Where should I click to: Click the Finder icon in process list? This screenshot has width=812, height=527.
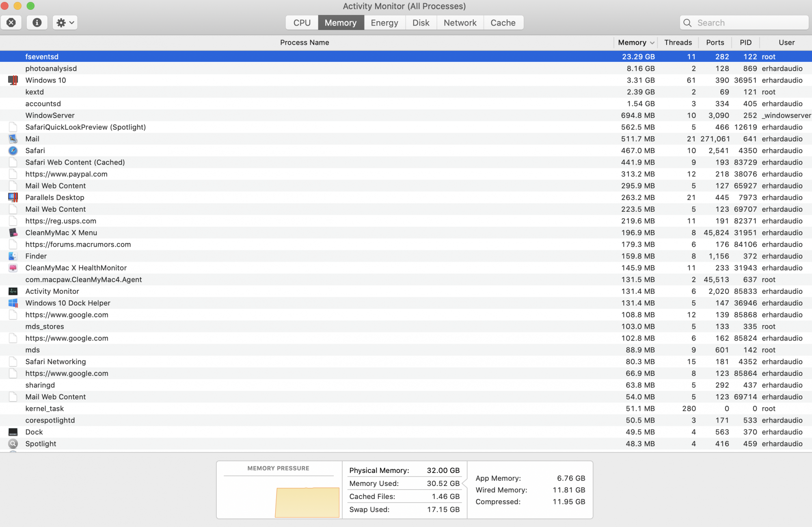coord(13,256)
